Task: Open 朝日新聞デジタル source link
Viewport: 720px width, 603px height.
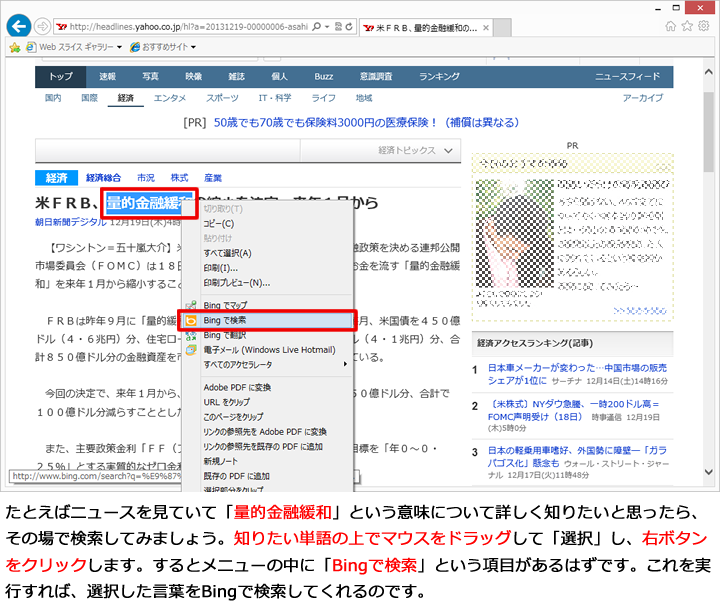Action: click(71, 222)
